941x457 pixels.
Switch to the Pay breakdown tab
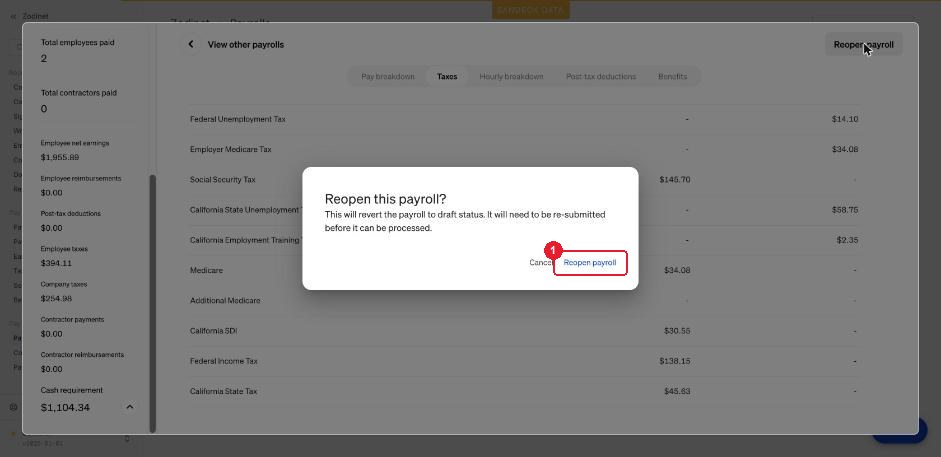click(388, 77)
